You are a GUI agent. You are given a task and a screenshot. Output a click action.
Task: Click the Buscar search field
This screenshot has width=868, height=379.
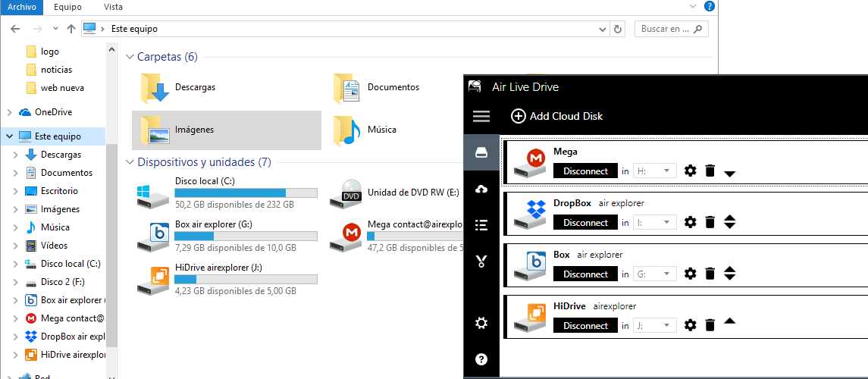(x=672, y=29)
